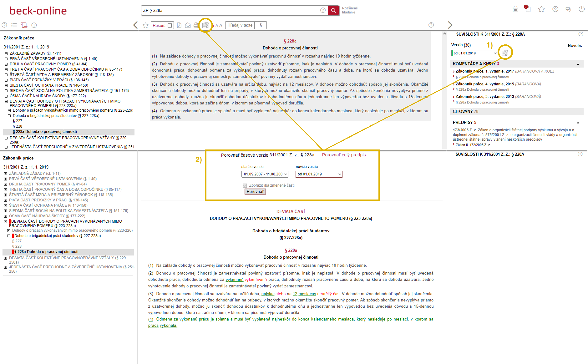
Task: Select the largest font size A
Action: (220, 25)
